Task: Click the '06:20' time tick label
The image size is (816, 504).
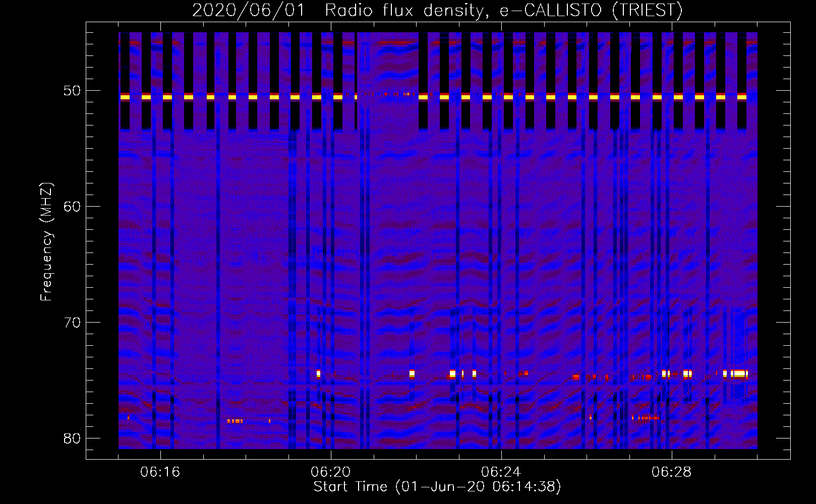Action: (x=331, y=472)
